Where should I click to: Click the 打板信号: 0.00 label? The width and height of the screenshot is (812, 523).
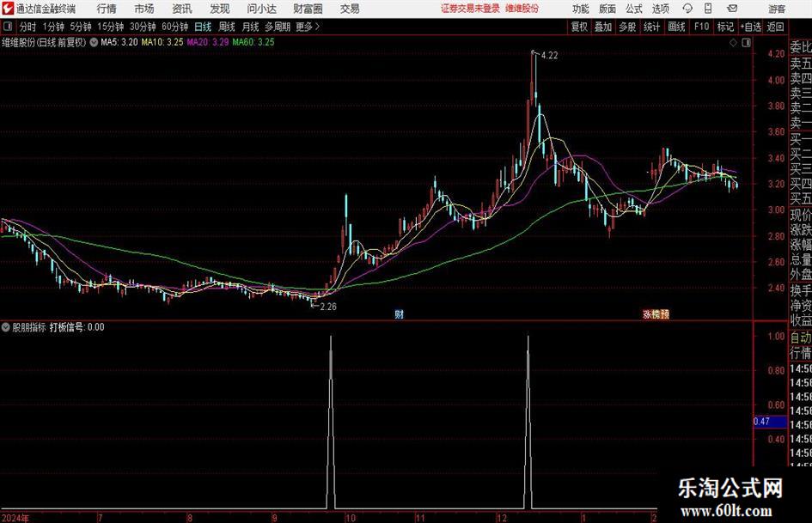[76, 327]
